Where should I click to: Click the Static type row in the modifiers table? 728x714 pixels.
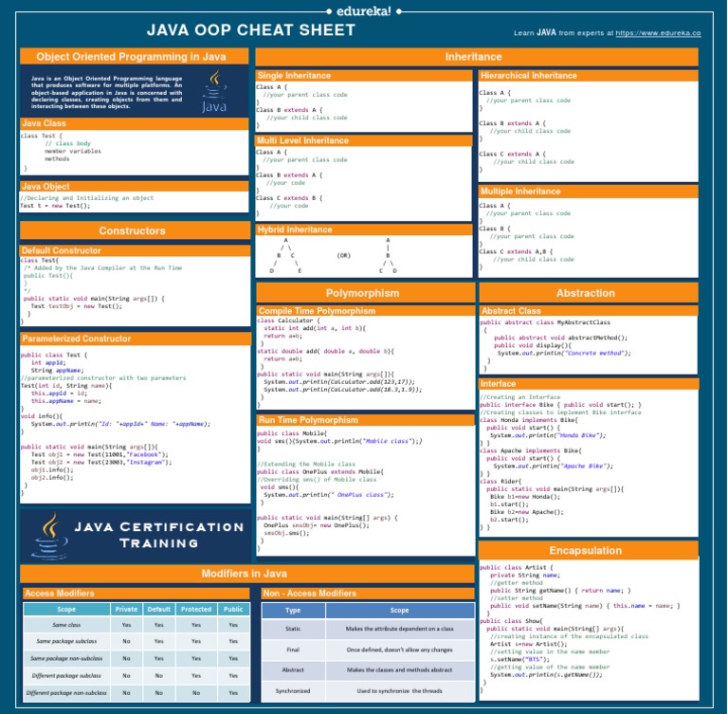(368, 629)
